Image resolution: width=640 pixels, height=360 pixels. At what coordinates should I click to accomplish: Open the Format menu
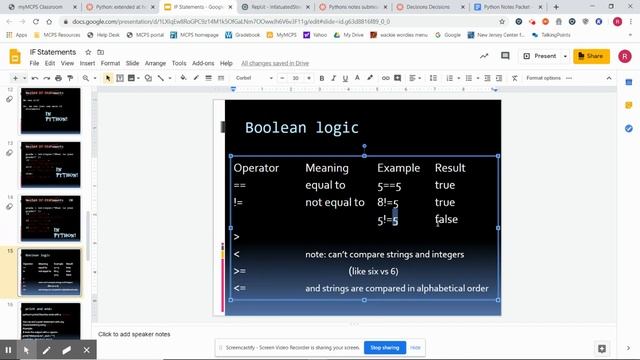coord(110,63)
